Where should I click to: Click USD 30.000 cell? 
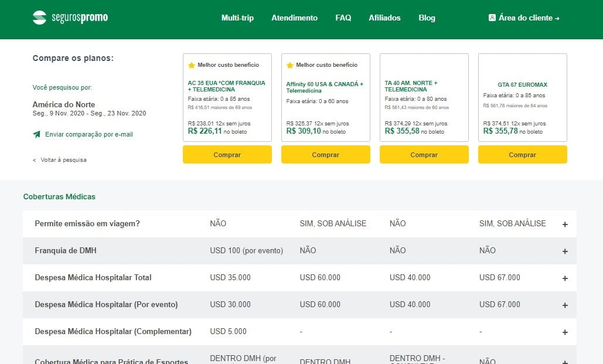click(x=230, y=304)
